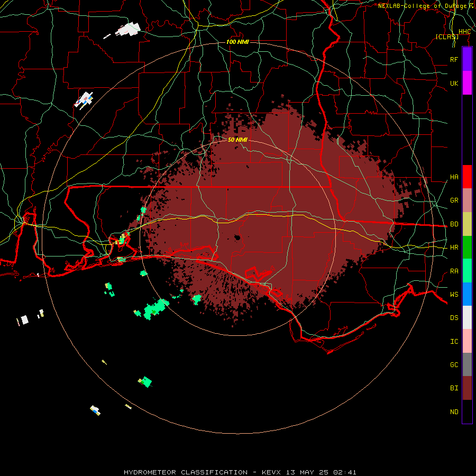Click the "BI" legend label
The height and width of the screenshot is (476, 476).
coord(454,388)
